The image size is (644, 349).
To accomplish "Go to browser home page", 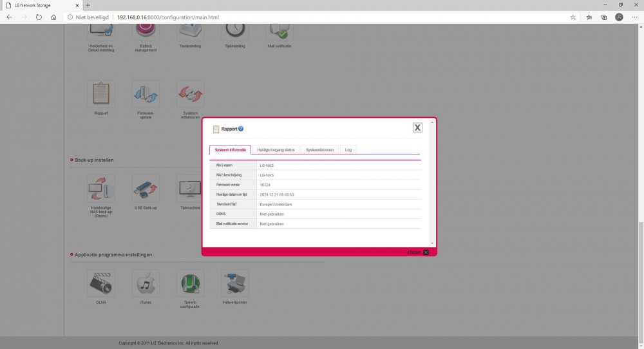I will click(53, 17).
